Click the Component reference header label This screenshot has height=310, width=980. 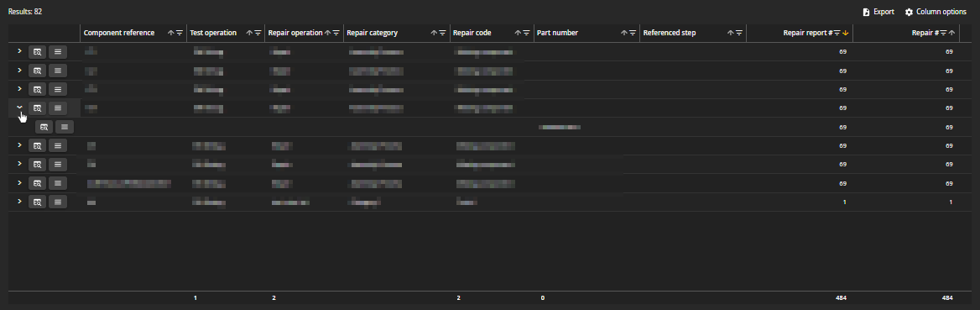[x=119, y=34]
